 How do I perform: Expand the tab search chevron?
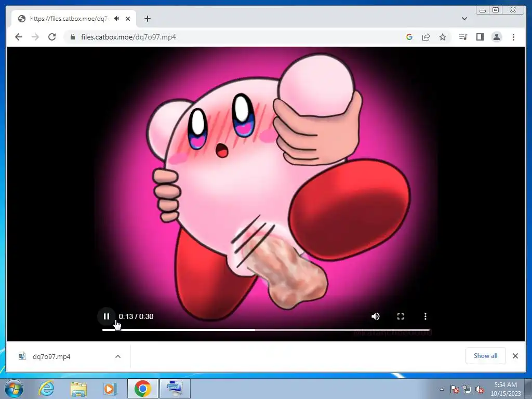(x=464, y=19)
